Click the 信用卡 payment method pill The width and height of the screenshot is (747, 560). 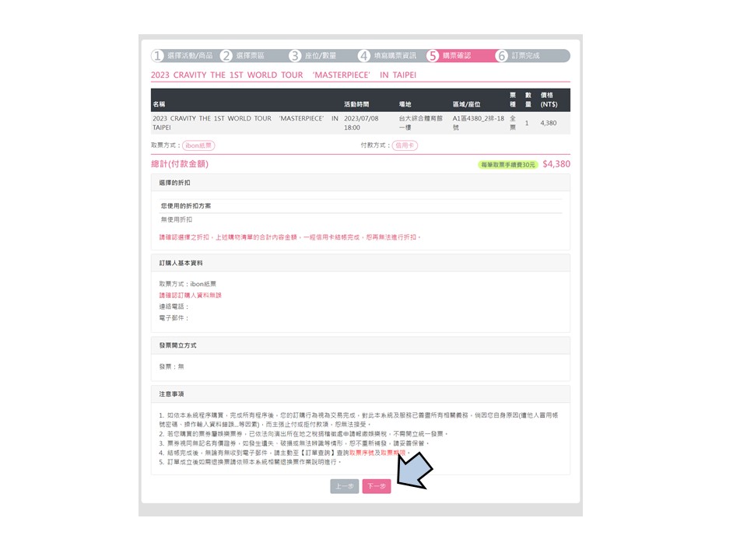(x=405, y=145)
